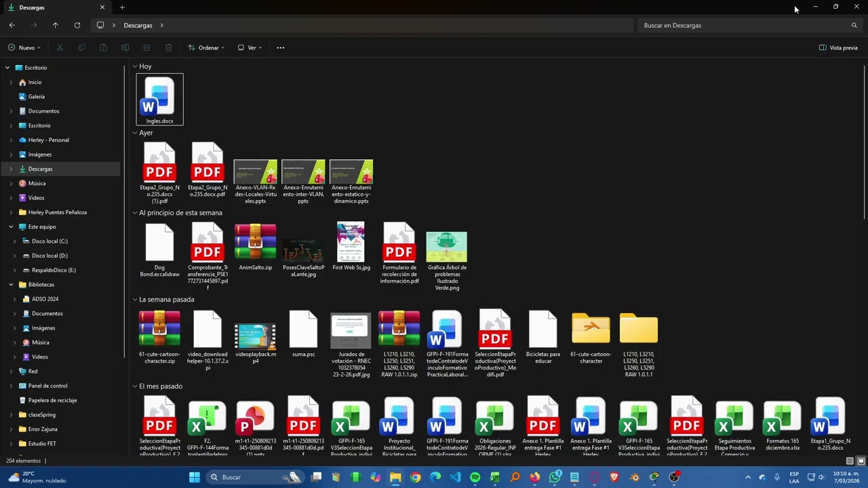This screenshot has width=868, height=488.
Task: Navigate up one folder level
Action: click(56, 25)
